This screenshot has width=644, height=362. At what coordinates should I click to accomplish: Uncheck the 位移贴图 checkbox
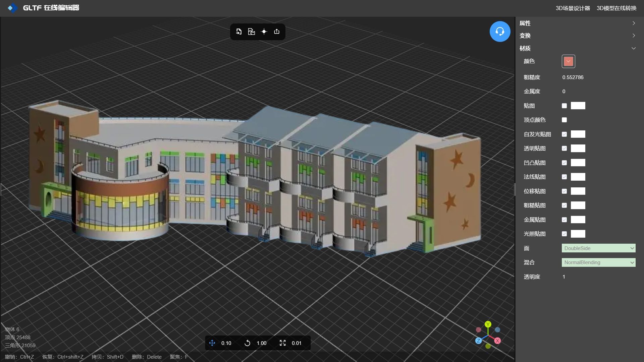pyautogui.click(x=564, y=191)
